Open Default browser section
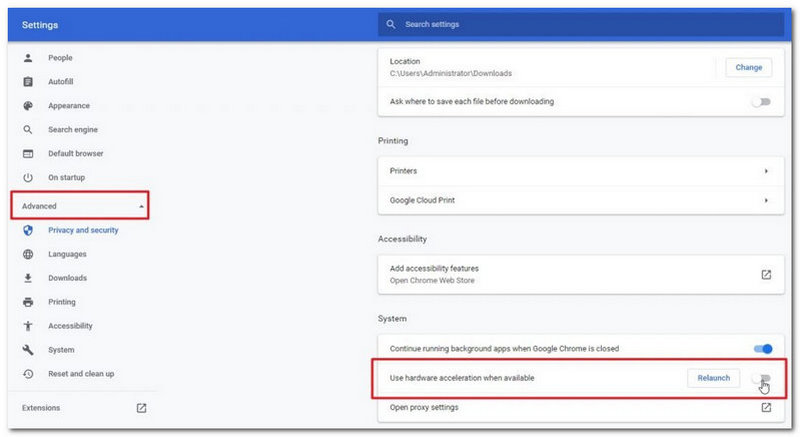 [x=76, y=153]
